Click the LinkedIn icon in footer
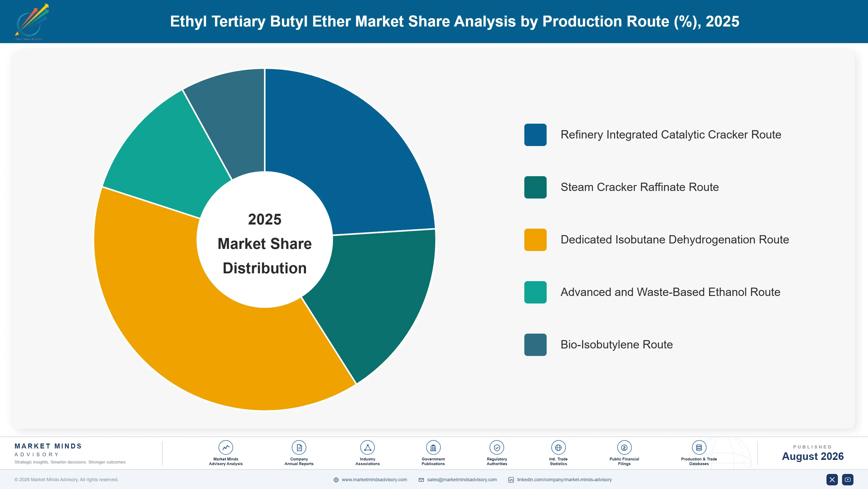The width and height of the screenshot is (868, 489). pos(511,480)
